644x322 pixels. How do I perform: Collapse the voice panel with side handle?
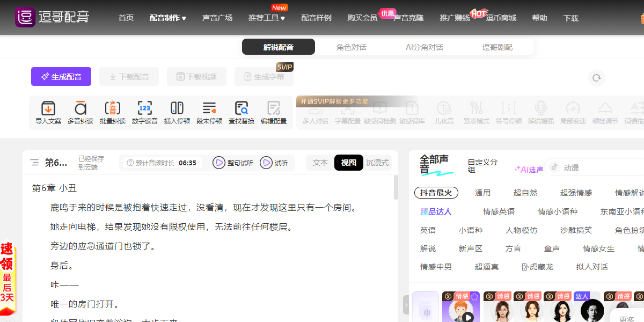click(x=406, y=305)
